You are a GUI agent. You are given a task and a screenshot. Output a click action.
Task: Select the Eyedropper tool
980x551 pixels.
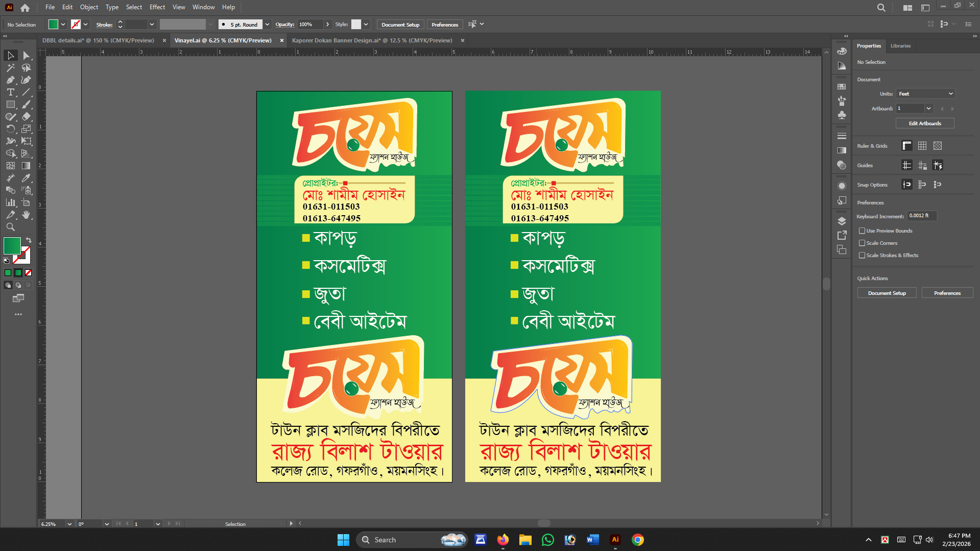click(27, 178)
